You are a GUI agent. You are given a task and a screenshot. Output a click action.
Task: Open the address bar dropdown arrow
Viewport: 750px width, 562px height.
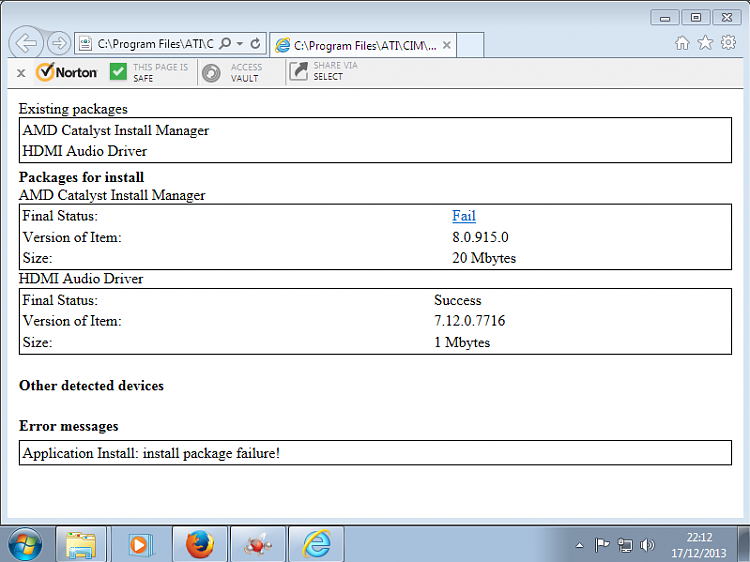pyautogui.click(x=240, y=44)
